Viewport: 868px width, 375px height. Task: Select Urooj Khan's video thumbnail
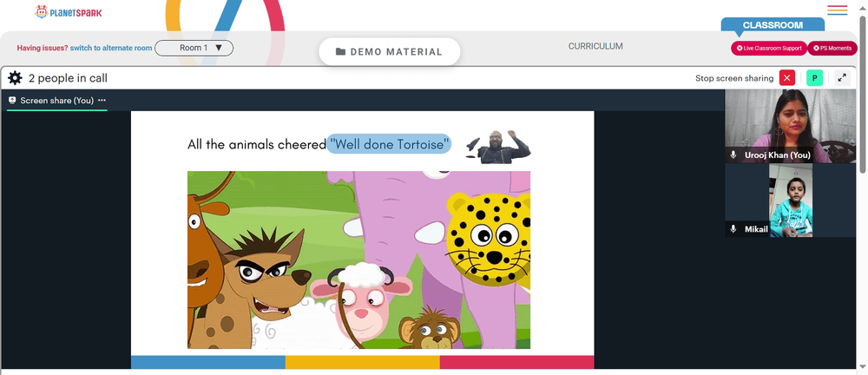791,126
